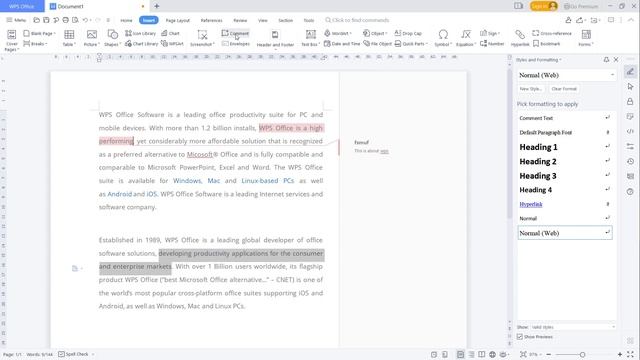Open the Symbol picker
Image resolution: width=640 pixels, height=360 pixels.
pos(443,38)
